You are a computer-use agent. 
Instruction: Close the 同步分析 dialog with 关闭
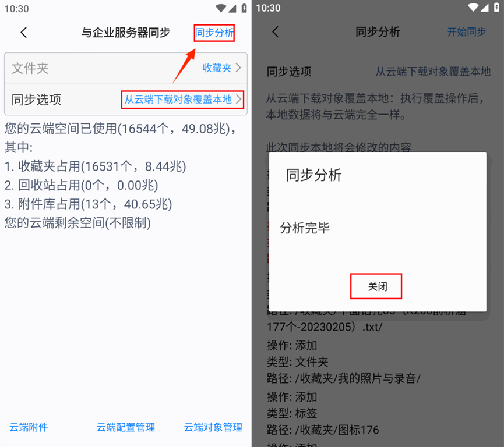[x=376, y=286]
